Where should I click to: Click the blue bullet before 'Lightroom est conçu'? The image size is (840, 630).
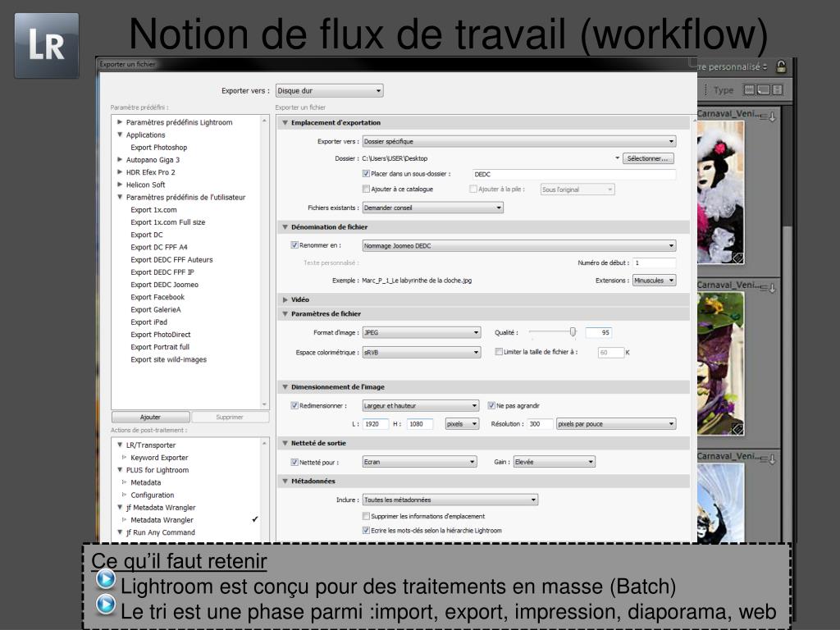(106, 578)
